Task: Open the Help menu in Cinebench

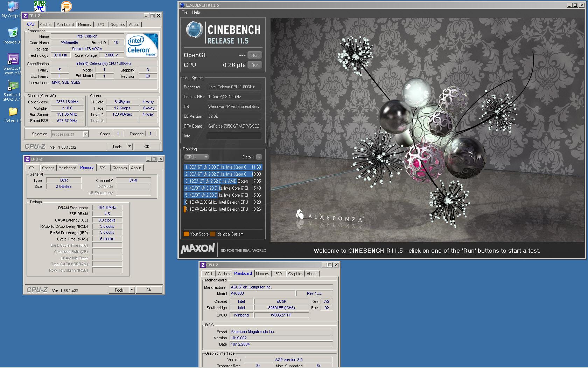Action: tap(196, 12)
